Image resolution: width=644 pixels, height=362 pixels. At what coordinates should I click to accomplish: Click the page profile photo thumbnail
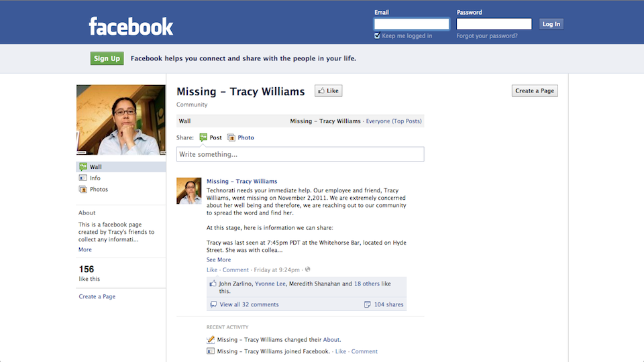pos(121,120)
